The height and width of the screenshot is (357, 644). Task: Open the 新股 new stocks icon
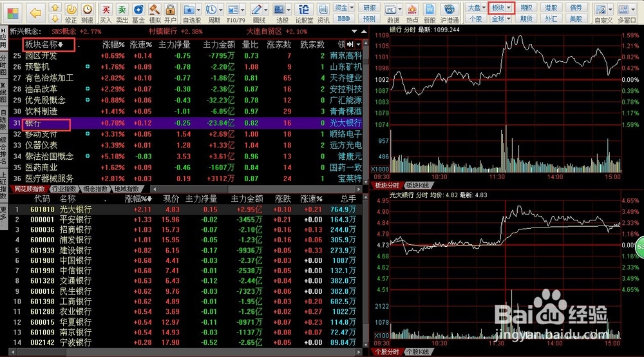click(430, 9)
